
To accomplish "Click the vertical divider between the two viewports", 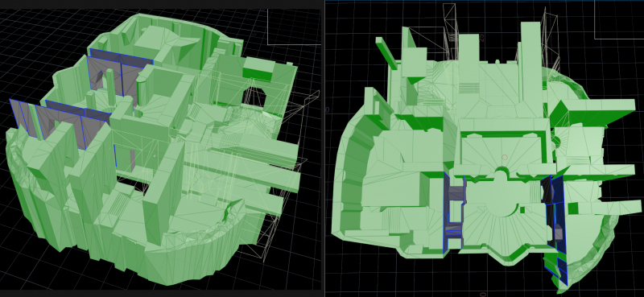I will pyautogui.click(x=324, y=148).
